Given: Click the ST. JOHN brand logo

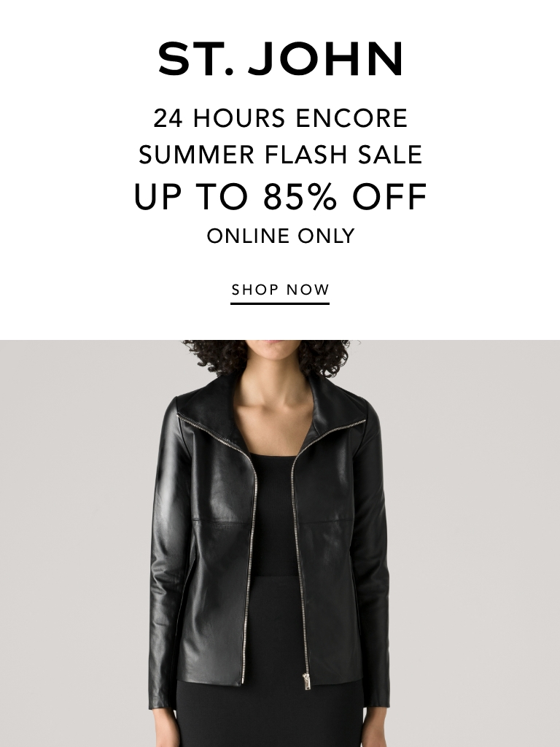Looking at the screenshot, I should 280,58.
